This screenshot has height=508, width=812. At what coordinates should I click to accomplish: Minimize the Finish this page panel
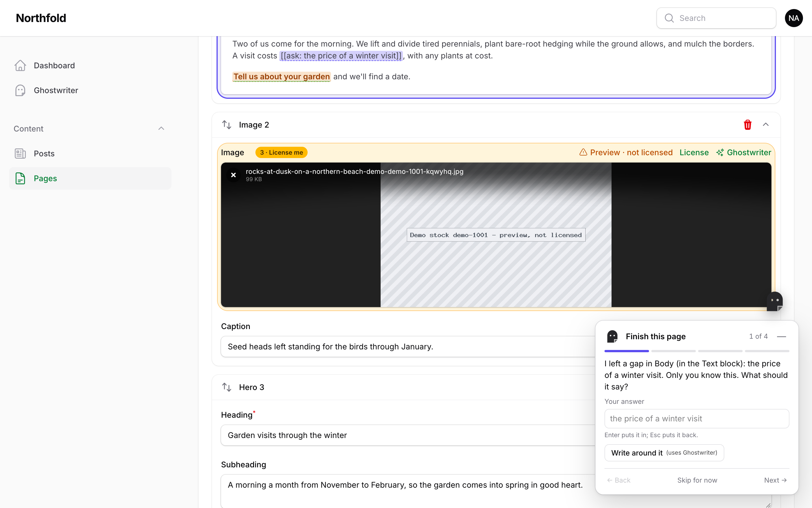click(x=782, y=336)
